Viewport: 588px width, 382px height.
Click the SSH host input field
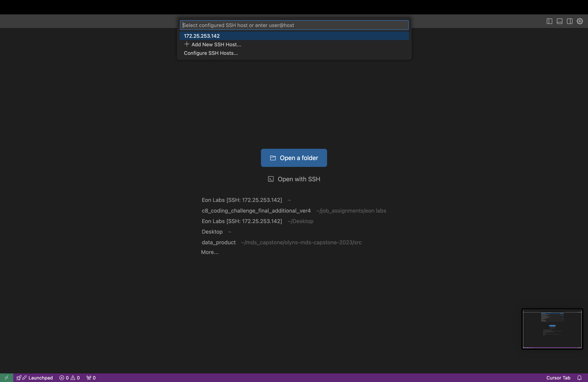294,25
